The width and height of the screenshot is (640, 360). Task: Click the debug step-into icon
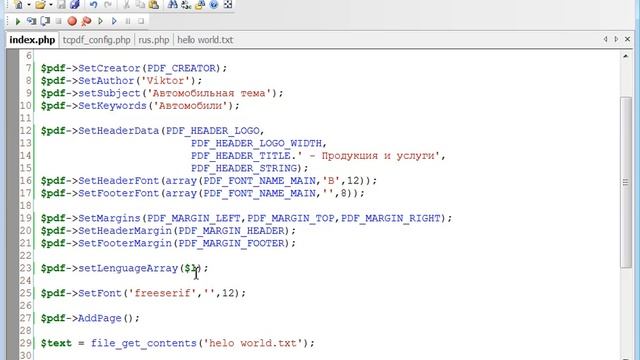click(x=31, y=21)
